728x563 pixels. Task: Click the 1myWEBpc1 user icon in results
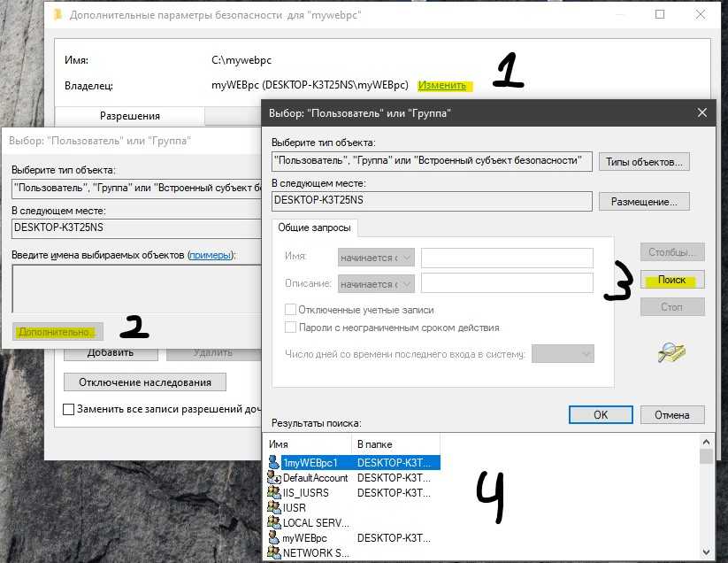274,462
